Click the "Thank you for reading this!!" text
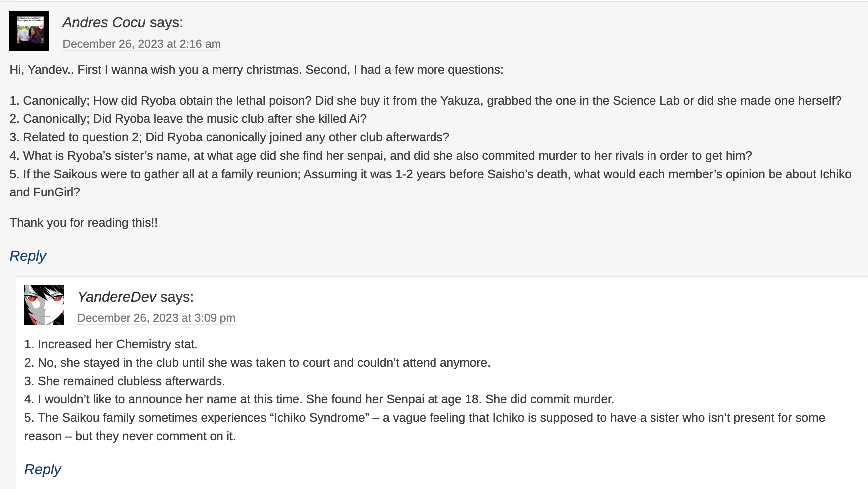Screen dimensions: 868x489 click(x=84, y=223)
